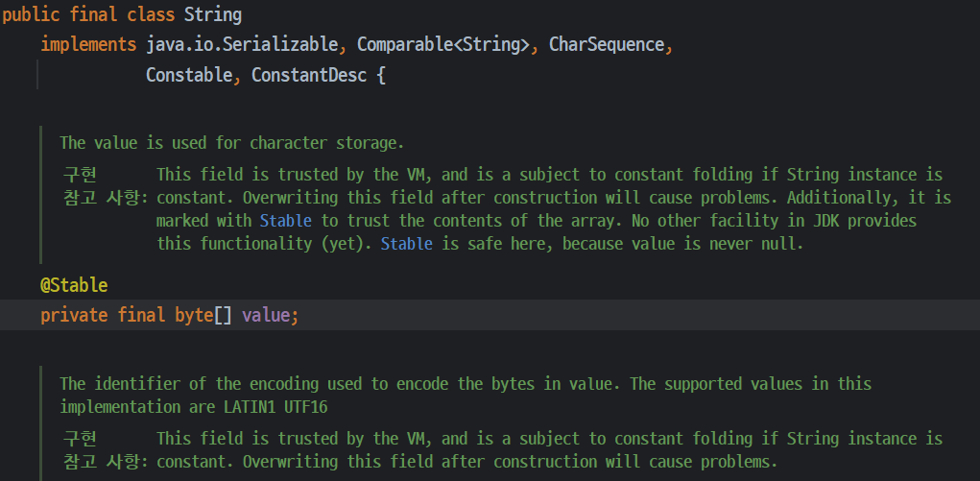The width and height of the screenshot is (980, 481).
Task: Click the Constable interface name
Action: (189, 75)
